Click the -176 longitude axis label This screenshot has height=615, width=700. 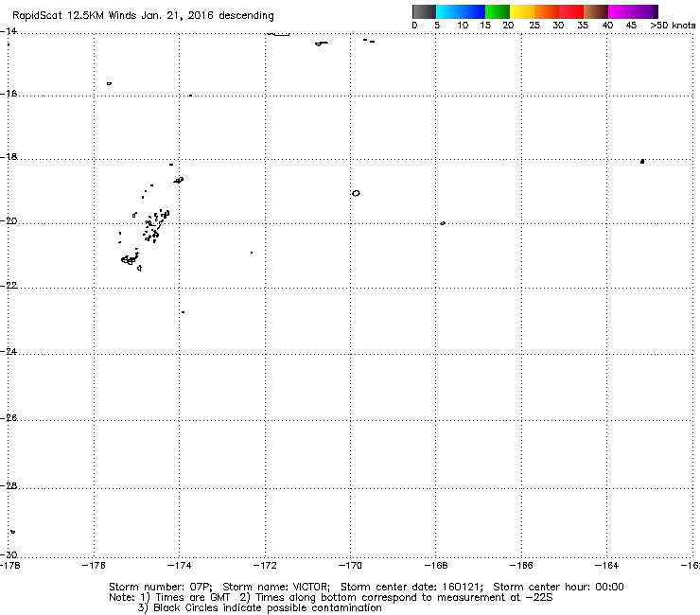coord(94,566)
